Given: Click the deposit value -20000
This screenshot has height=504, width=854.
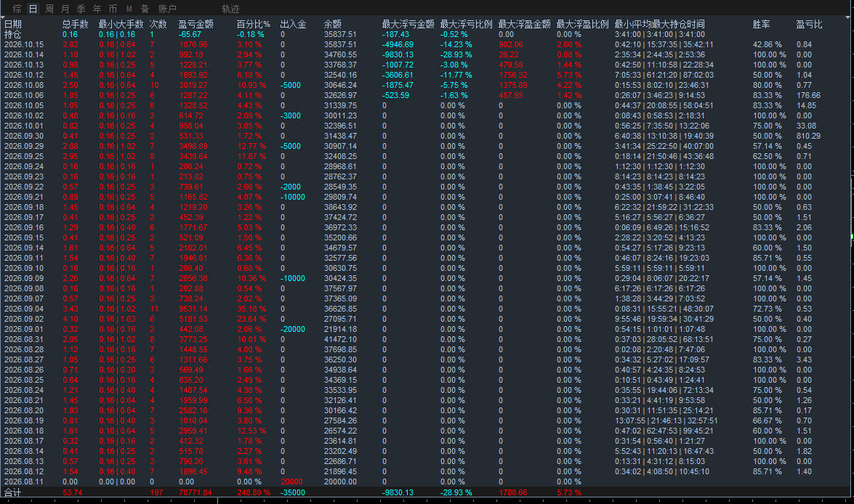Looking at the screenshot, I should tap(293, 329).
